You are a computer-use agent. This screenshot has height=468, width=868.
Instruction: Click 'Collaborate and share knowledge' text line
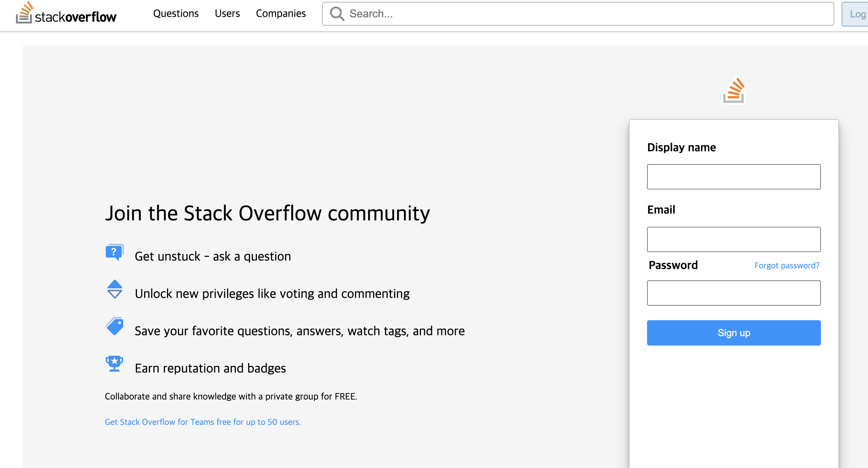[231, 396]
